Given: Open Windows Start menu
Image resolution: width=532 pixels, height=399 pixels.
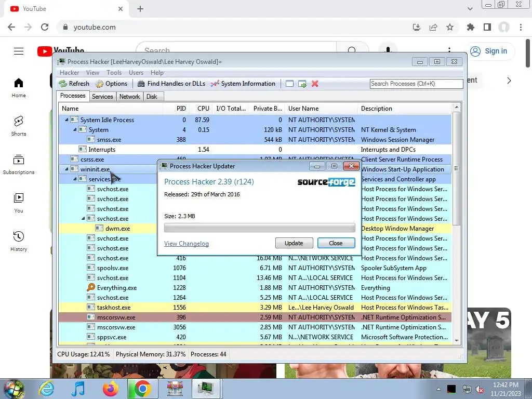Looking at the screenshot, I should [x=14, y=389].
